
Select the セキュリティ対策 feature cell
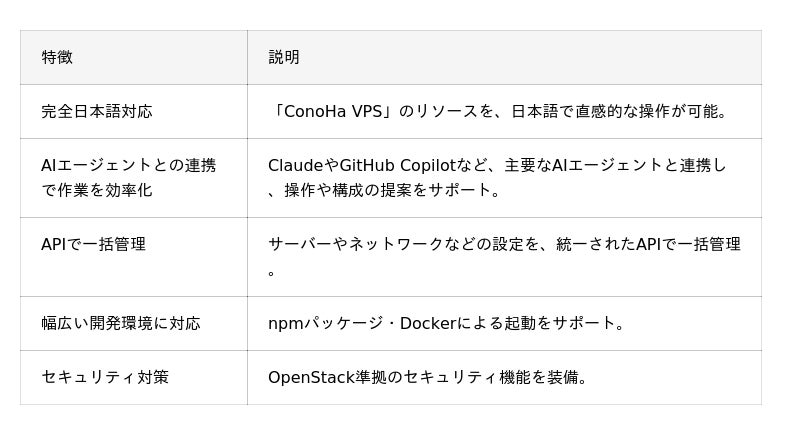(x=105, y=377)
